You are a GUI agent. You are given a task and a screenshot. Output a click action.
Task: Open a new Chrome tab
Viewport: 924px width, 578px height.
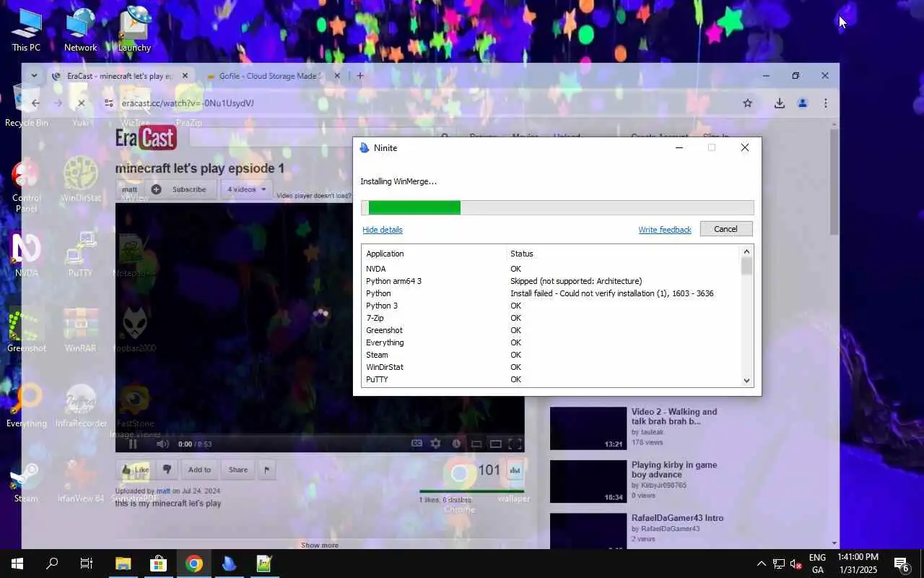coord(360,76)
